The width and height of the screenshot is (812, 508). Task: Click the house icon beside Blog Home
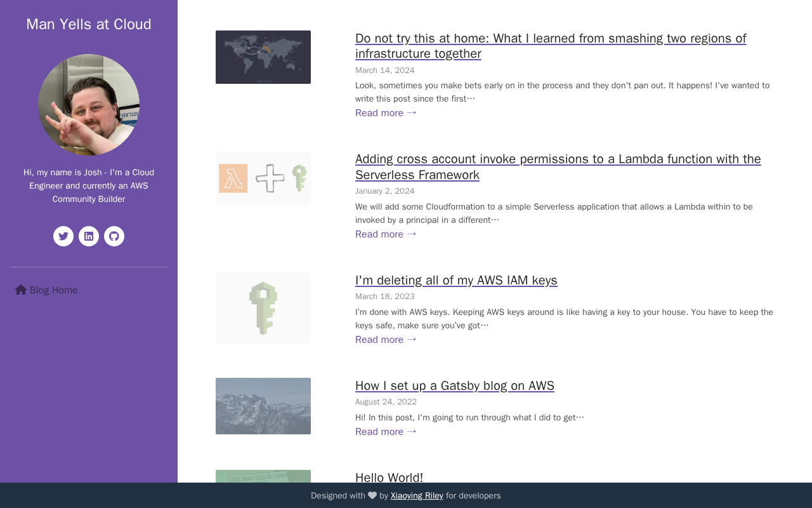(21, 290)
